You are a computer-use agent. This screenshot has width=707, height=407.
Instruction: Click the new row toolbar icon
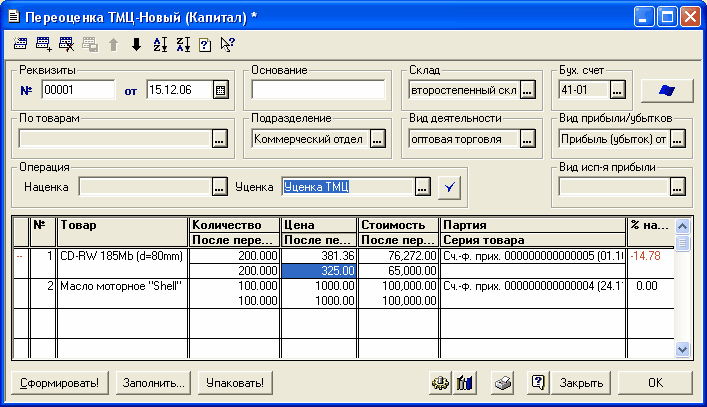point(21,44)
